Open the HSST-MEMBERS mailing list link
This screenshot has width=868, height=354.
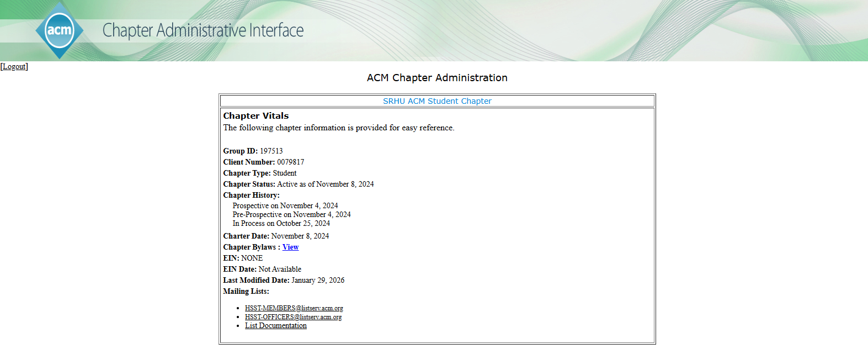(294, 308)
